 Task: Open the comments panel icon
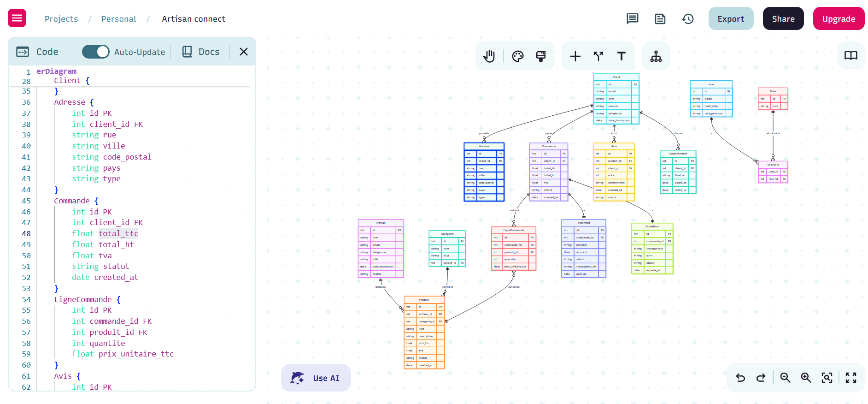[x=633, y=19]
